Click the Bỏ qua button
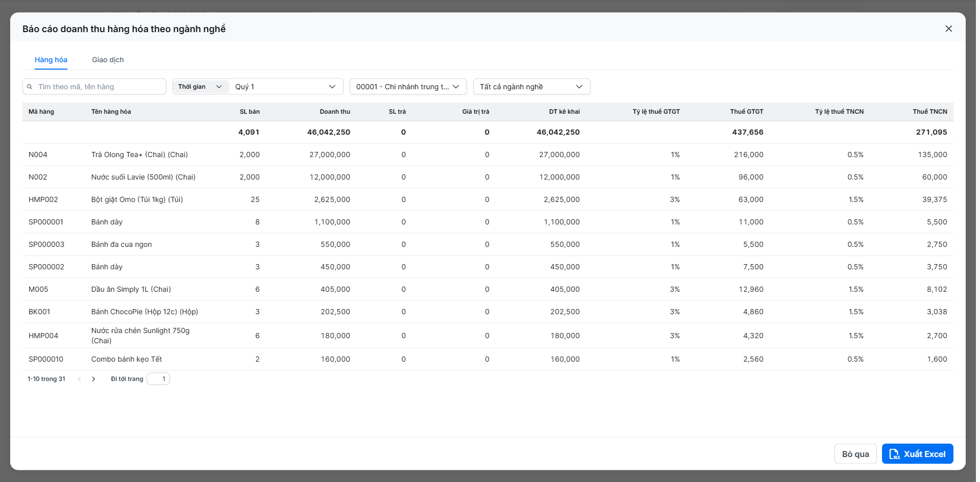980x482 pixels. point(855,454)
